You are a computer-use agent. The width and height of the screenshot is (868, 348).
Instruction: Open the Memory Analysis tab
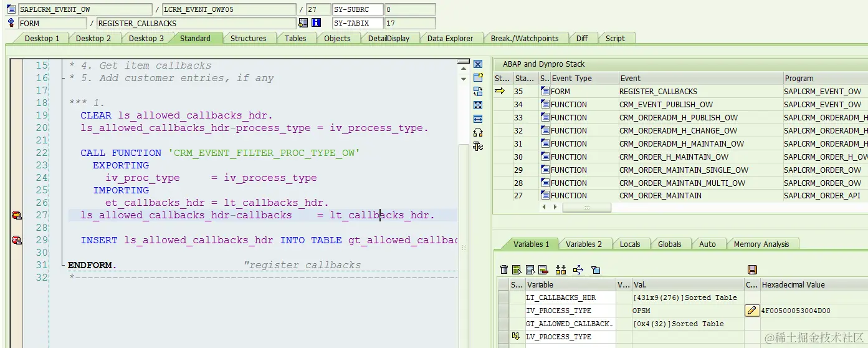pyautogui.click(x=761, y=244)
